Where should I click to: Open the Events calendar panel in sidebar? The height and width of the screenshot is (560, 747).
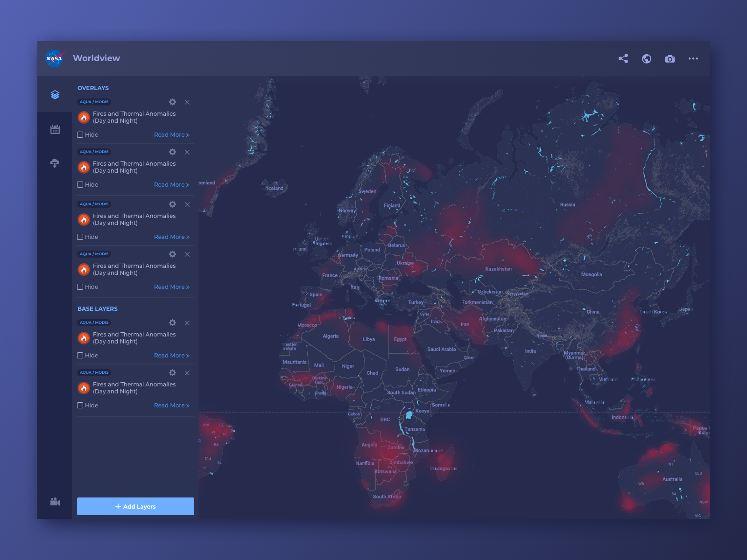pyautogui.click(x=55, y=129)
